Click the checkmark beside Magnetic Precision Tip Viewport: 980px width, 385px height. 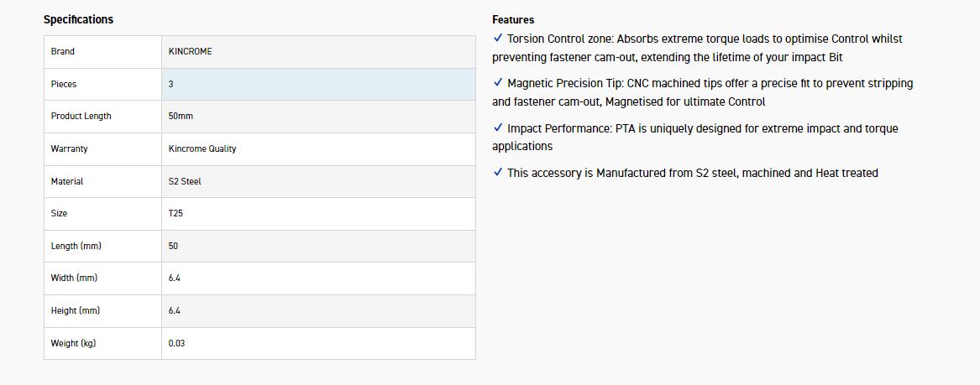pos(498,82)
